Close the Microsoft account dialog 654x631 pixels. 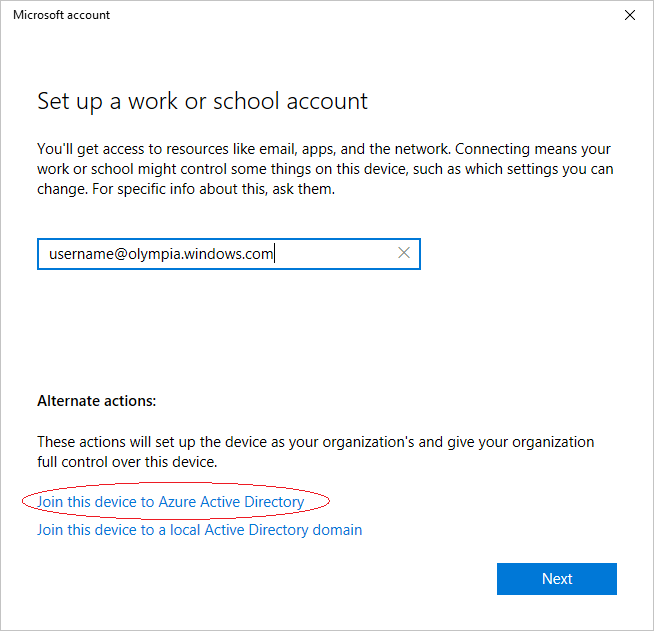click(629, 15)
